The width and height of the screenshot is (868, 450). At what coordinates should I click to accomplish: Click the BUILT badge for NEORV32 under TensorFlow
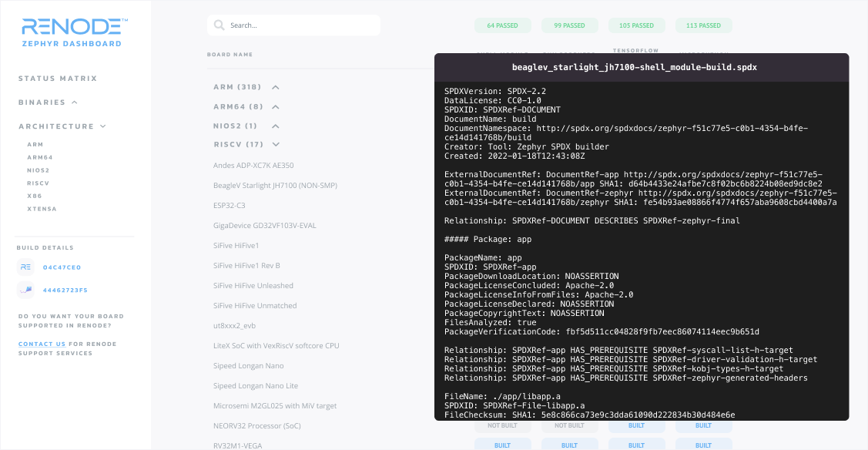click(637, 425)
